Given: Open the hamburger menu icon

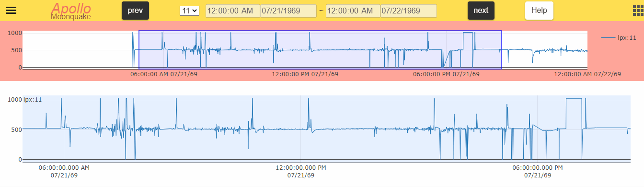Looking at the screenshot, I should tap(11, 11).
